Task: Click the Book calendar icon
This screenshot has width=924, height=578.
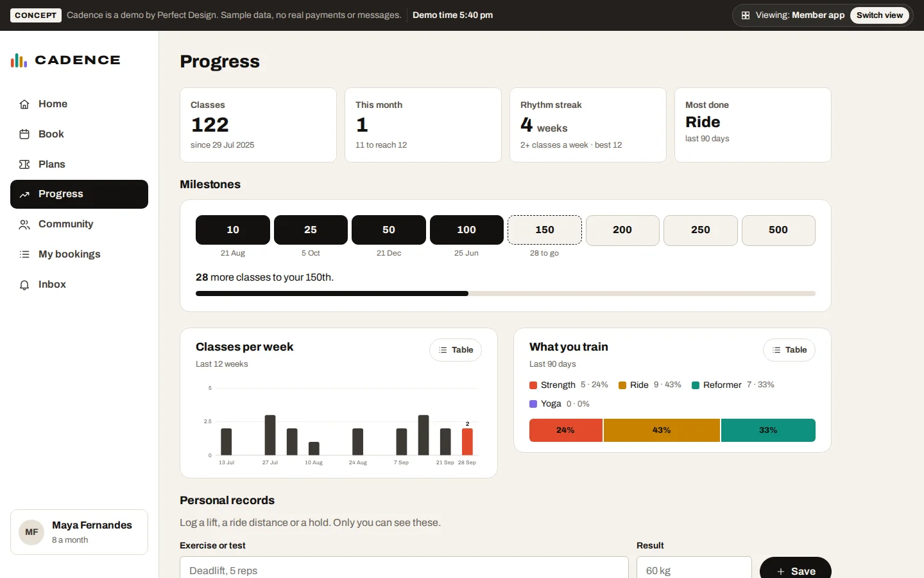Action: coord(24,134)
